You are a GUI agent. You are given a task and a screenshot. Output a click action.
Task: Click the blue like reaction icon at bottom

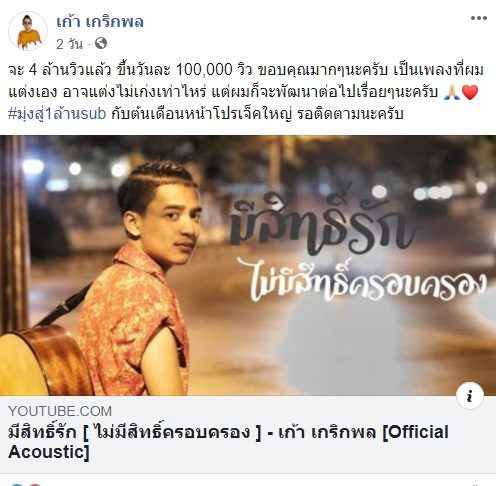[17, 484]
